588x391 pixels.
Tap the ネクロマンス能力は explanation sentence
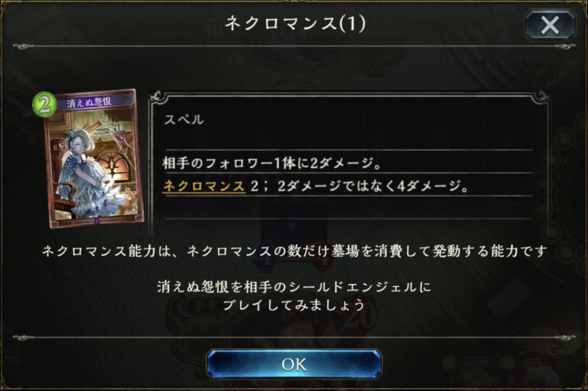pos(294,251)
